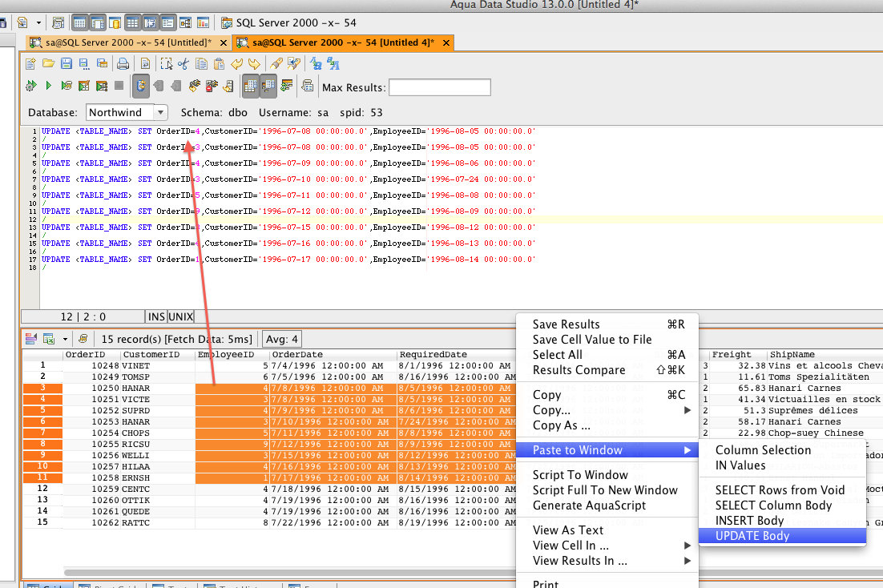
Task: Click the colored bars icon in results toolbar
Action: [x=31, y=339]
